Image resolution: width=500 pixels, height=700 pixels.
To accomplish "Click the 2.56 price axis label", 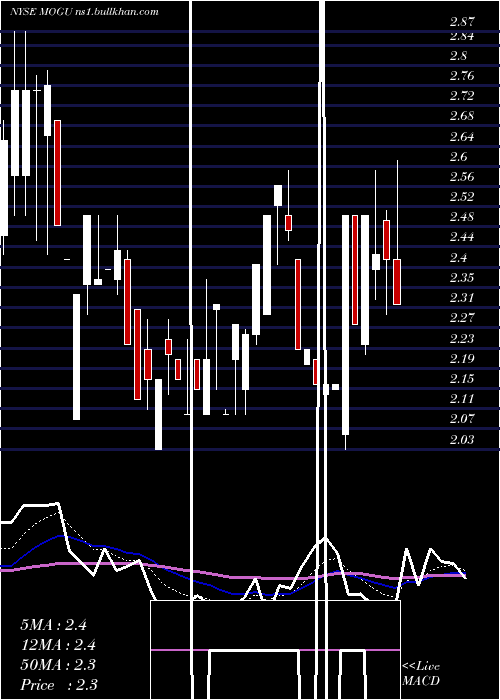I will click(x=462, y=177).
